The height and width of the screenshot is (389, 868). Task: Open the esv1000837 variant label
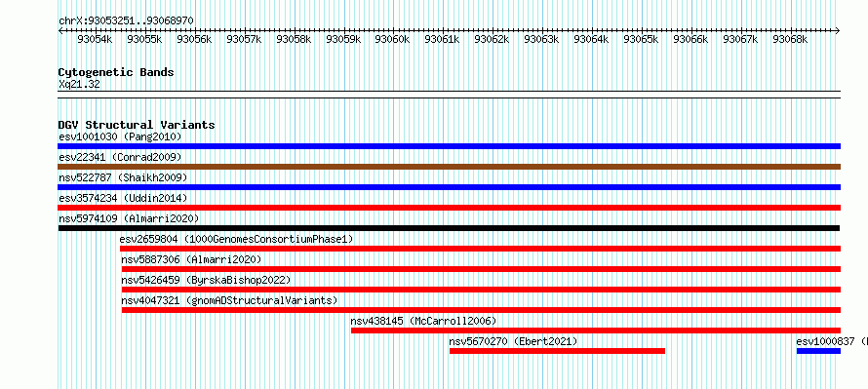(x=832, y=341)
